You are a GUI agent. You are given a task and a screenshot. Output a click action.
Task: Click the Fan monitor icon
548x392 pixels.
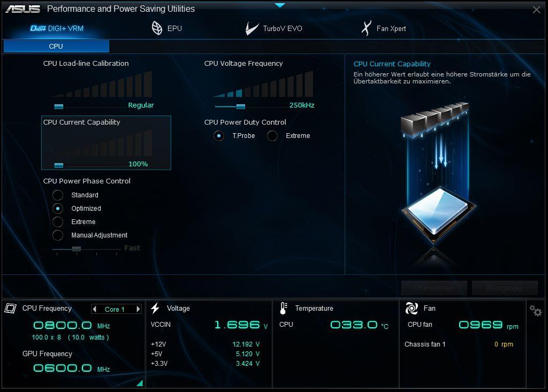[x=412, y=308]
